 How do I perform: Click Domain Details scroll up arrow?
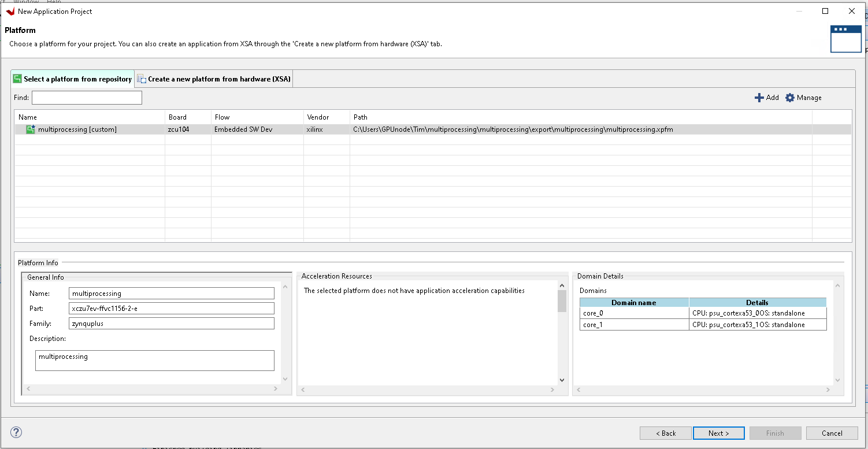[839, 285]
